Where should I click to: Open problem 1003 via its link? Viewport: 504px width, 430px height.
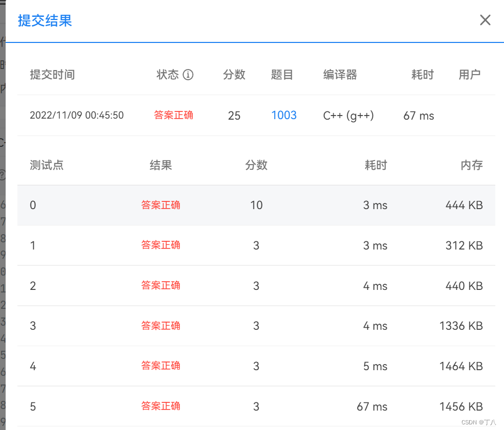point(284,116)
